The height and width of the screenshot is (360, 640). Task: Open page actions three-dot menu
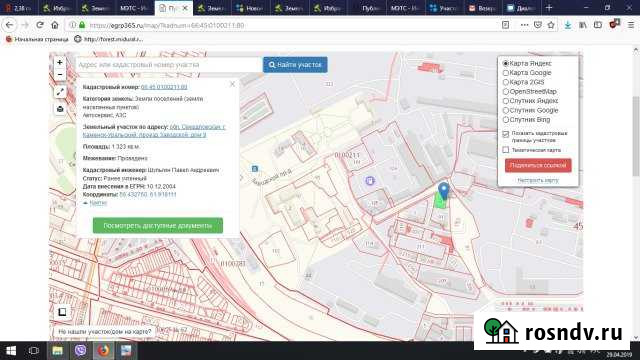pyautogui.click(x=524, y=25)
